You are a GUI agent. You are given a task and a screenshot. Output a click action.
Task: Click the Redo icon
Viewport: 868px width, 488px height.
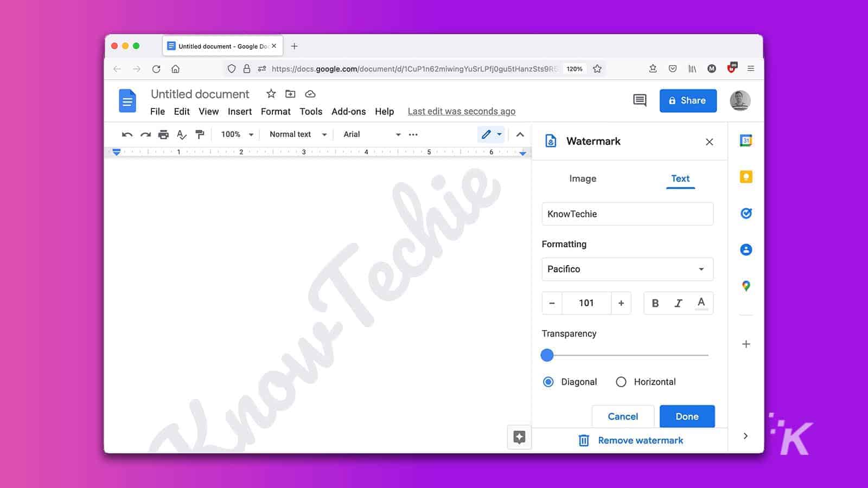(145, 134)
